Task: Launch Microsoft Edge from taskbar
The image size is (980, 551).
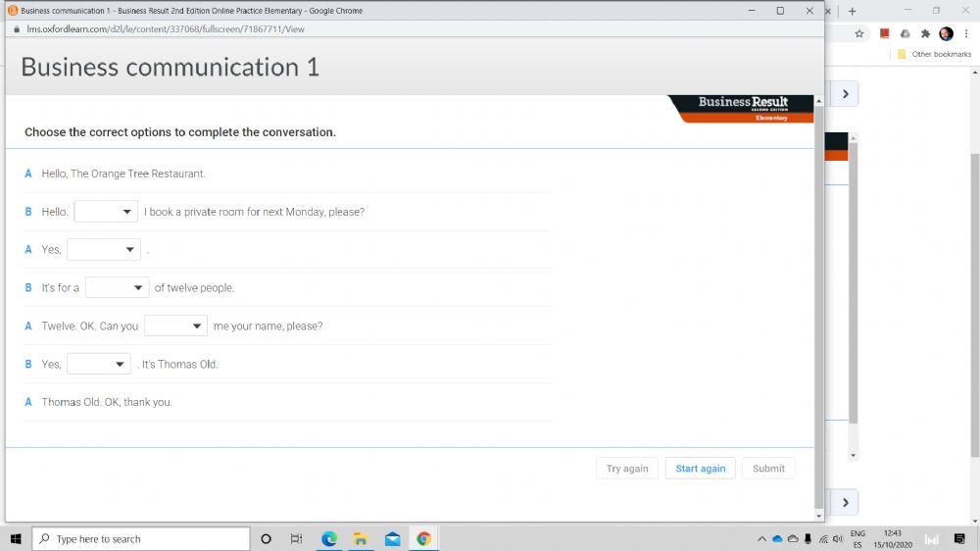Action: [x=328, y=538]
